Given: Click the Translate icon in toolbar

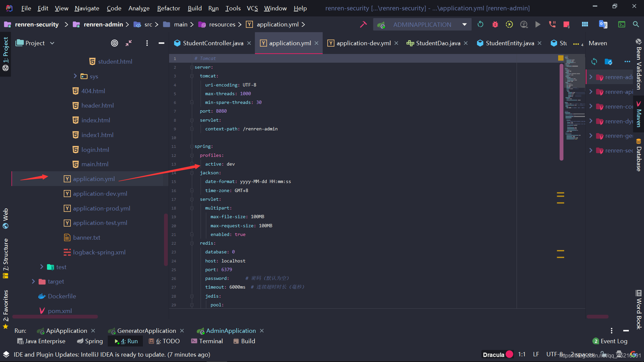Looking at the screenshot, I should [603, 24].
